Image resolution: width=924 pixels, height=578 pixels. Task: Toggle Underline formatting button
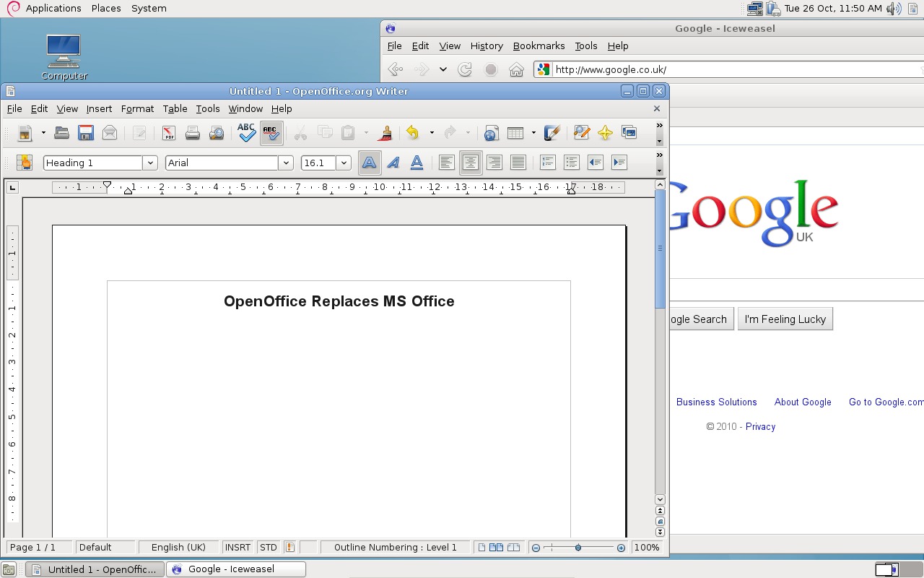417,163
